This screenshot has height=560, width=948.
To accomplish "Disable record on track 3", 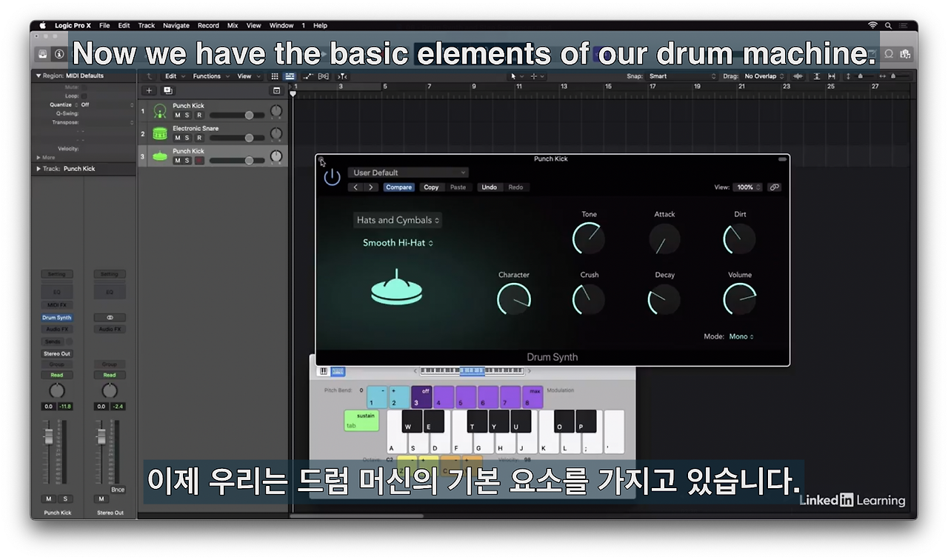I will 198,160.
